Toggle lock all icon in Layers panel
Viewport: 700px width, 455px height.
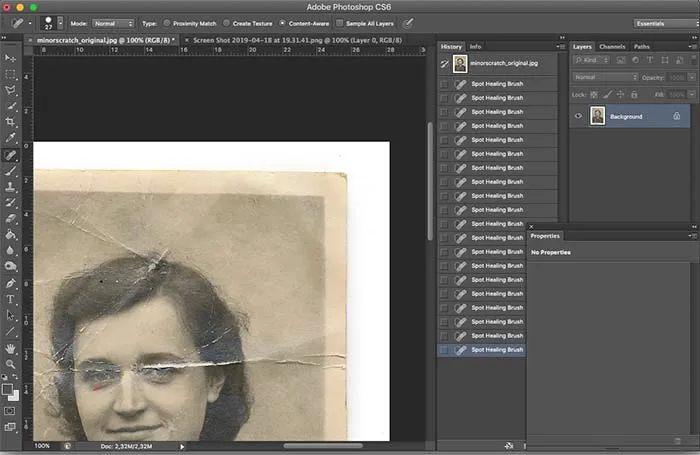point(634,94)
